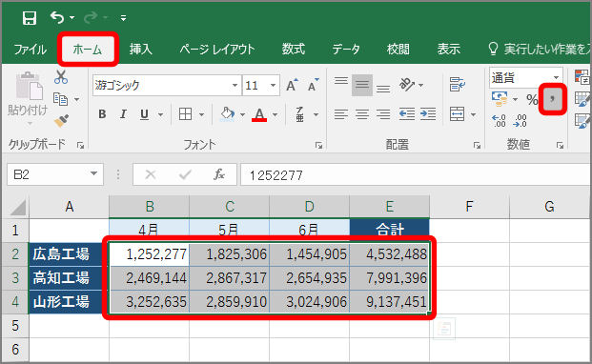The image size is (592, 364).
Task: Save the workbook with the floppy icon
Action: [29, 18]
